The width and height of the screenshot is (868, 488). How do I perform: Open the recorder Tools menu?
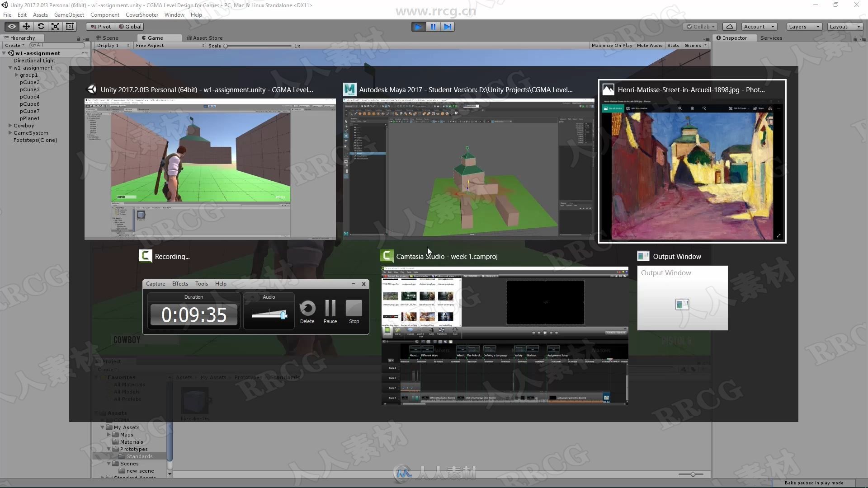[x=202, y=284]
